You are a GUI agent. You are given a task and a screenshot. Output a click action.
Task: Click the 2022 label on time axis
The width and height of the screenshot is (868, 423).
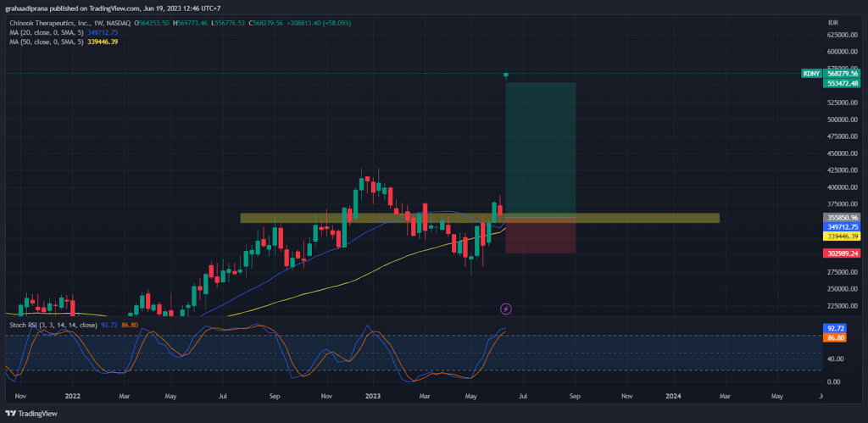tap(73, 397)
